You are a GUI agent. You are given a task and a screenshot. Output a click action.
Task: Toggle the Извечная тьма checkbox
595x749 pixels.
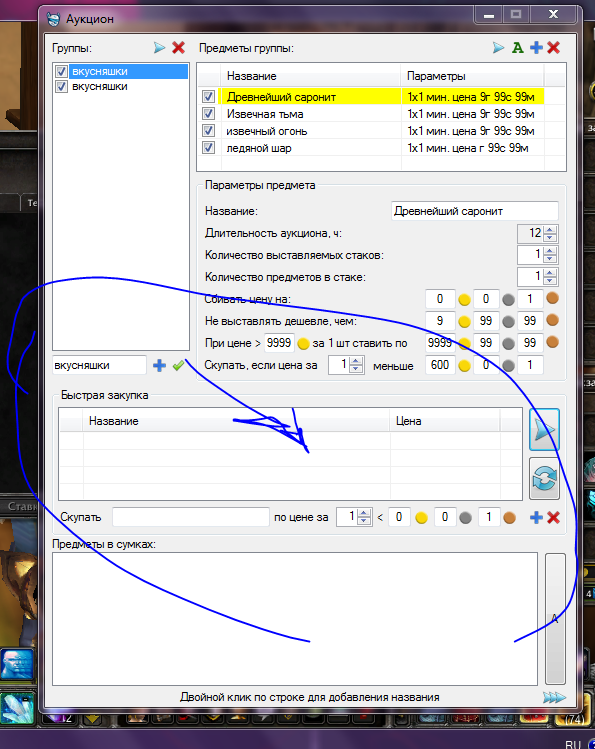208,114
